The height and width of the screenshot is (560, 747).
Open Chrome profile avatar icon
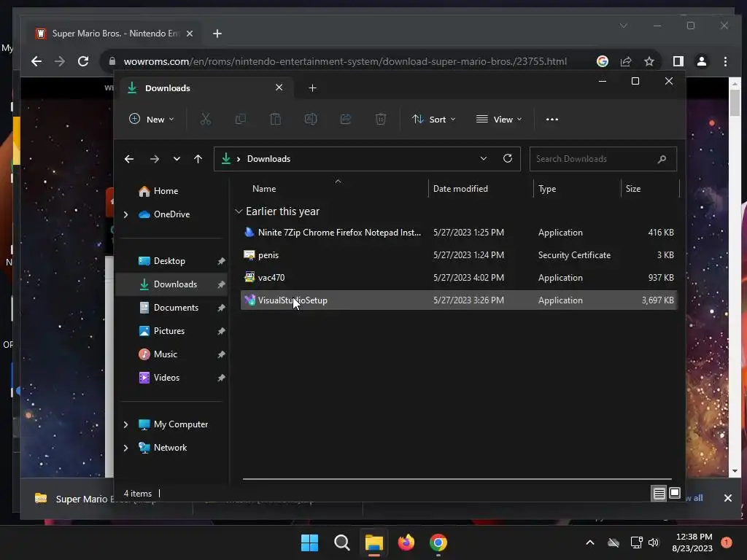pyautogui.click(x=702, y=61)
